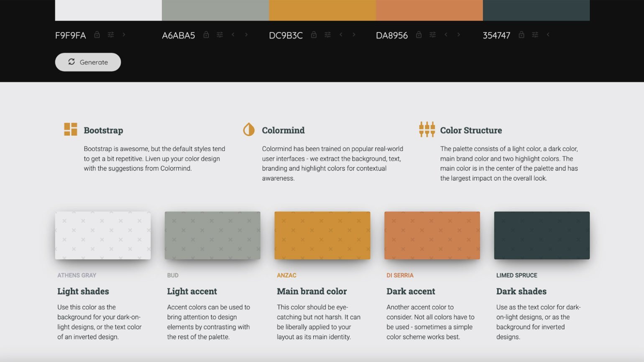
Task: Open adjust sliders for A6ABA5
Action: click(x=220, y=35)
